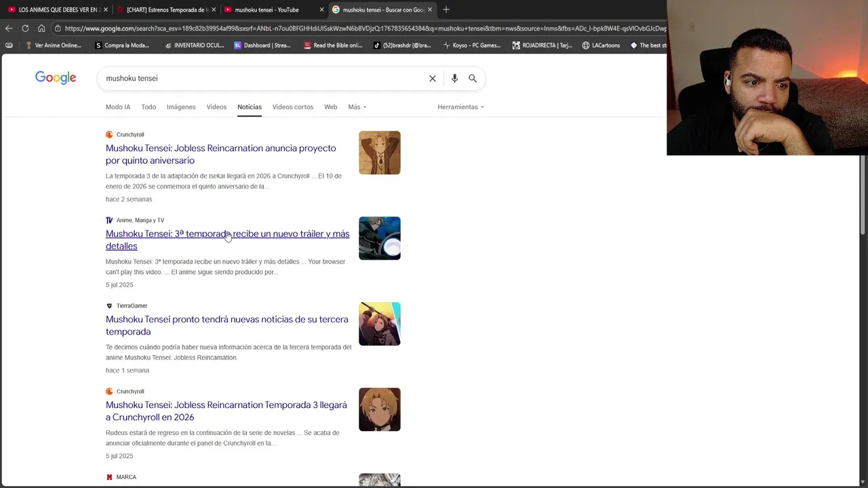Select the 'Videos cortos' search filter
This screenshot has width=868, height=488.
293,107
